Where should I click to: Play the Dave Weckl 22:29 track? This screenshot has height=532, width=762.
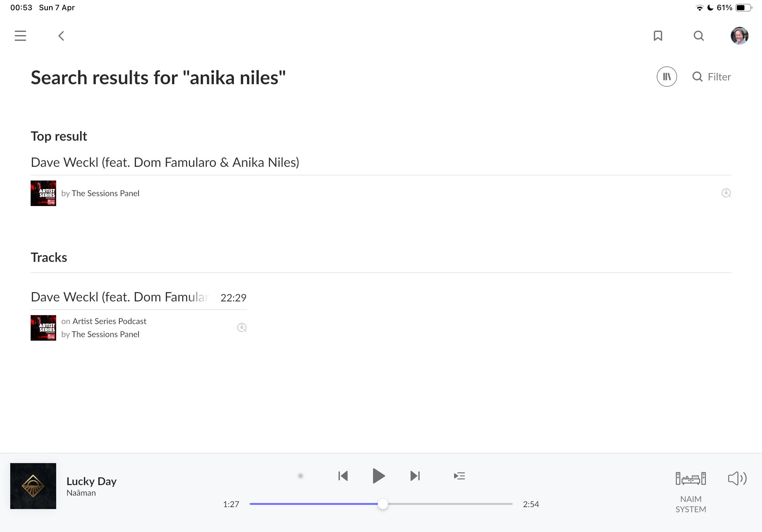(x=120, y=297)
